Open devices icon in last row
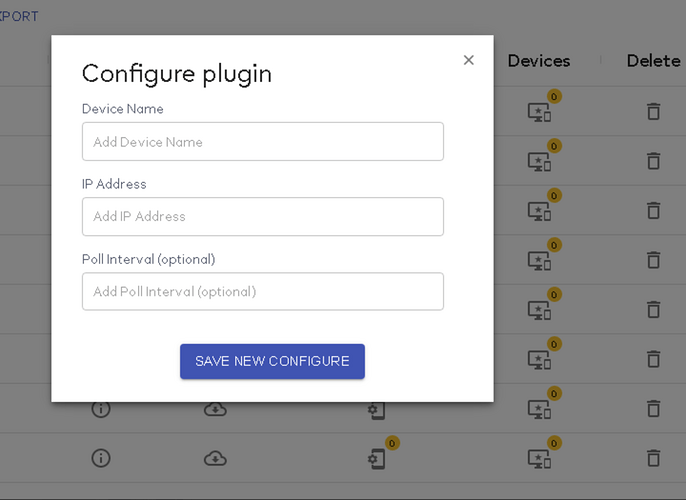The width and height of the screenshot is (686, 500). (x=539, y=459)
